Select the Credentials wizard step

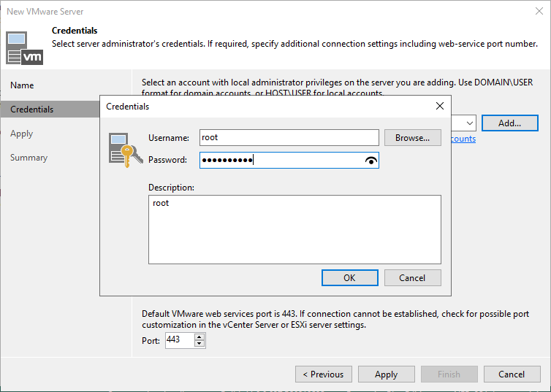(50, 109)
